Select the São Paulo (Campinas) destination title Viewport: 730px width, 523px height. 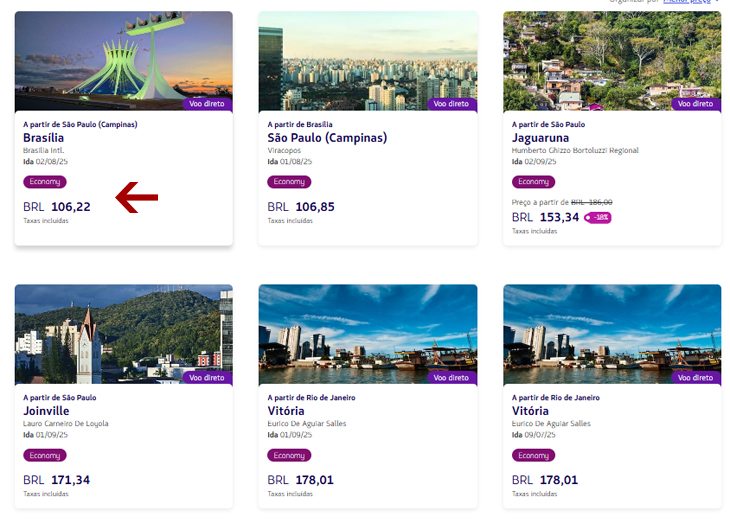pos(327,138)
